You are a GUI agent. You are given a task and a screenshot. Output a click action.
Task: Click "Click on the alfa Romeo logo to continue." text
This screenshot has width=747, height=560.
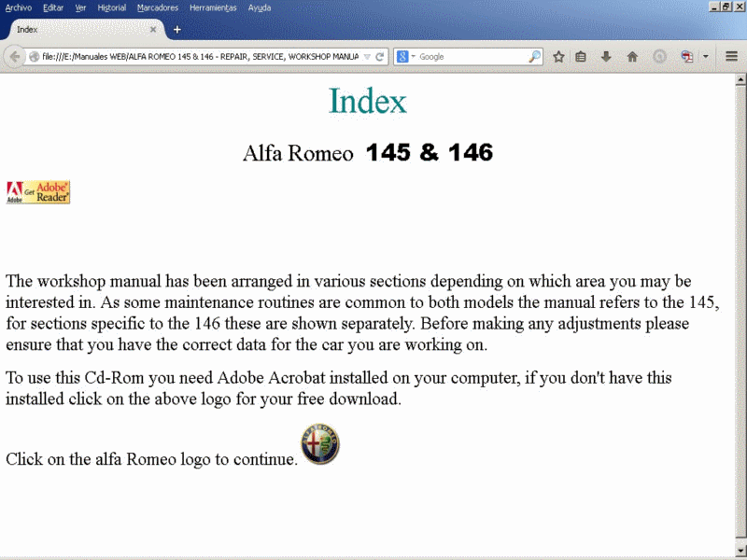[151, 459]
